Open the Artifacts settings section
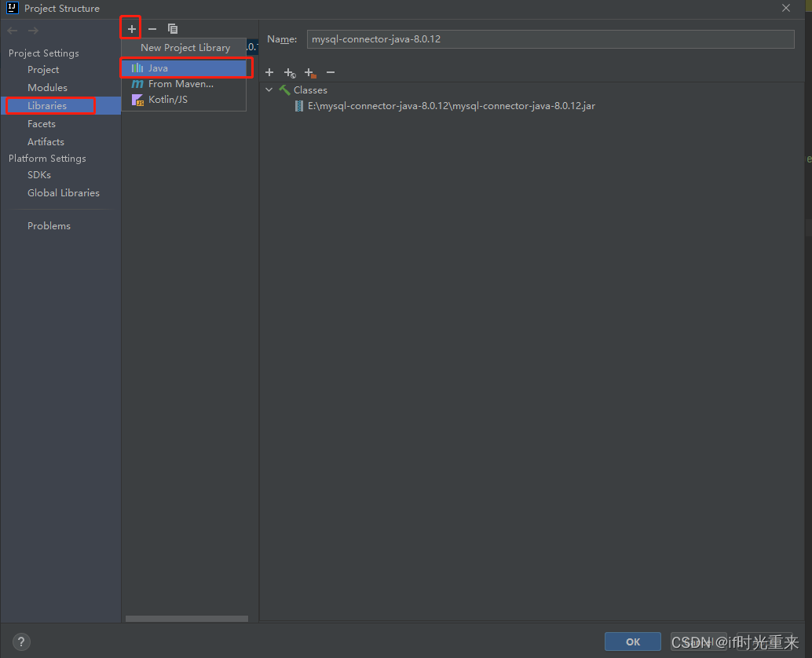Image resolution: width=812 pixels, height=658 pixels. (46, 142)
